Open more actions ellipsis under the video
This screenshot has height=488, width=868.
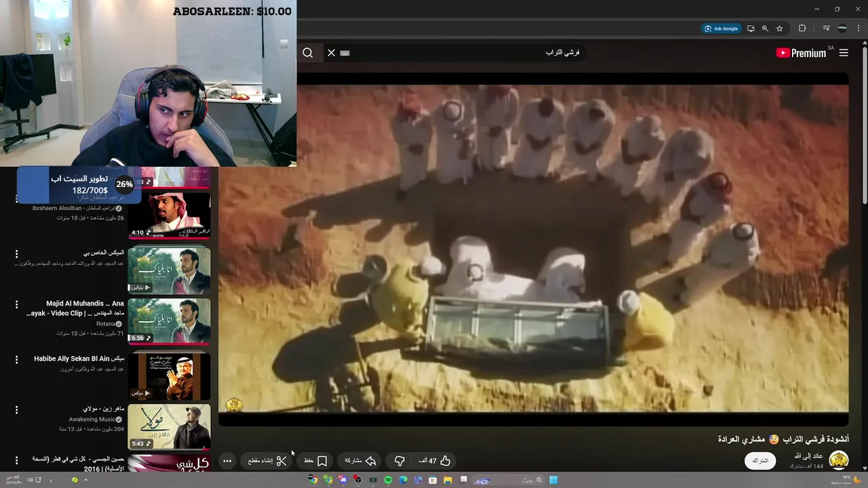coord(227,461)
